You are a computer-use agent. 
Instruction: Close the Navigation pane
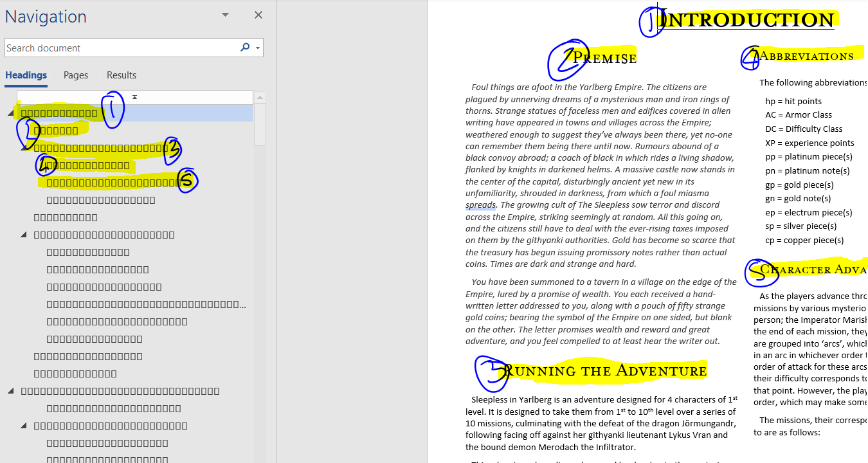[x=258, y=15]
